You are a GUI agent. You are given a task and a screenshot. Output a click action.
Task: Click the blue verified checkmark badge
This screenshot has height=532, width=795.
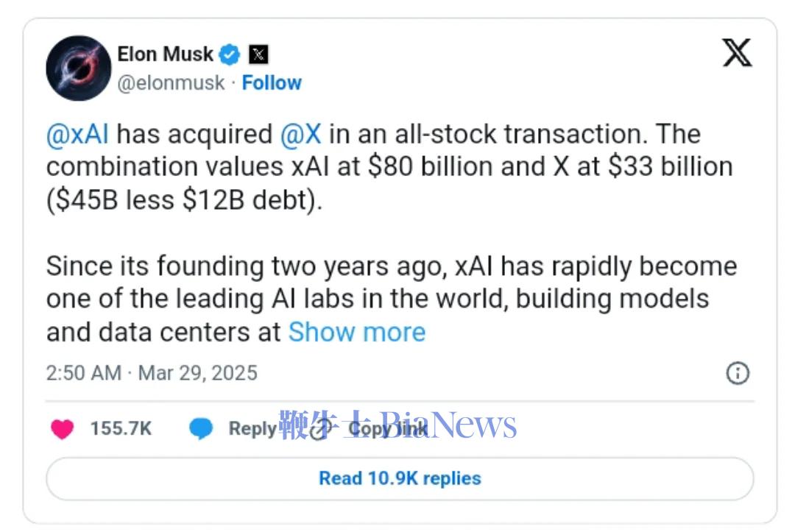tap(231, 54)
